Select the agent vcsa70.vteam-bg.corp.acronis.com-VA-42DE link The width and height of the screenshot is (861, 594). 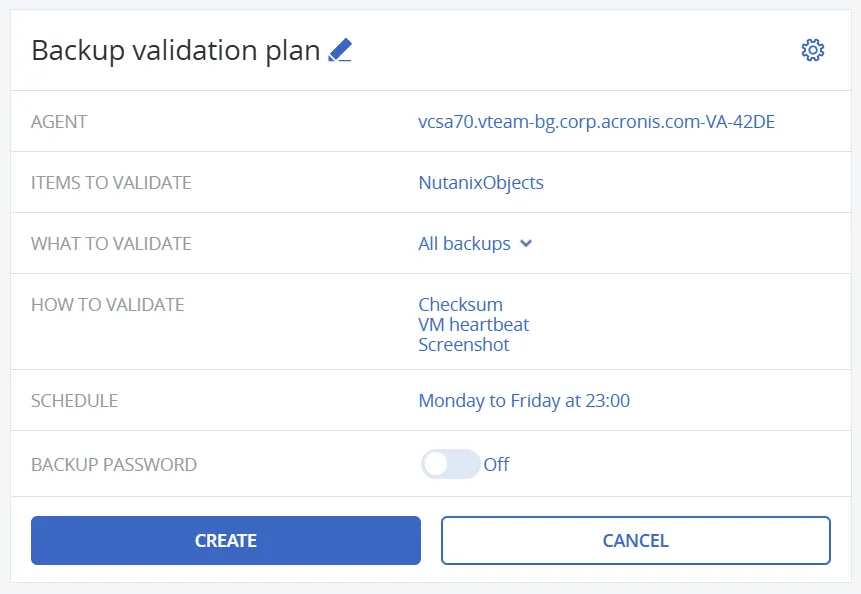[596, 122]
